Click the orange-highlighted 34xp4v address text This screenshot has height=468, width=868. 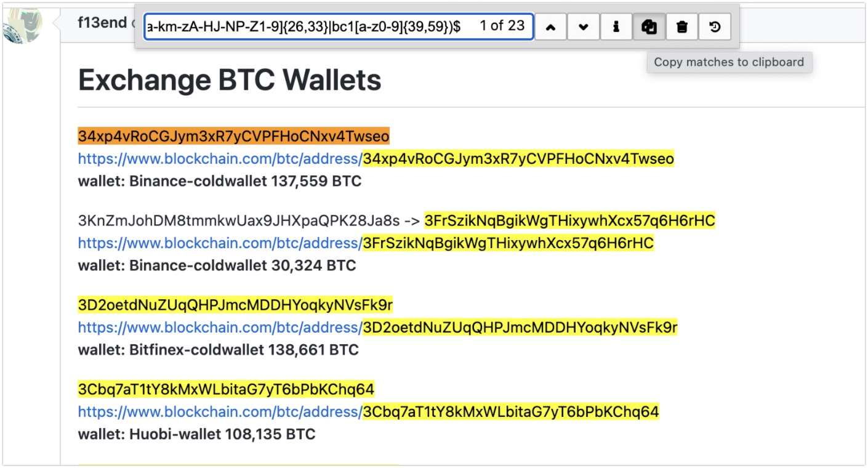[233, 136]
